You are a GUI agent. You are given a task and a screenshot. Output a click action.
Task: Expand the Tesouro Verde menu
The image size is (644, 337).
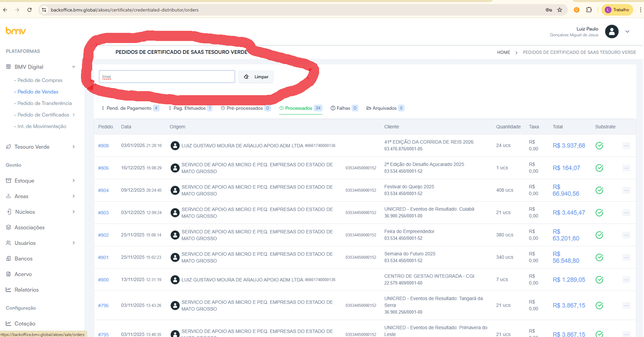(x=74, y=147)
